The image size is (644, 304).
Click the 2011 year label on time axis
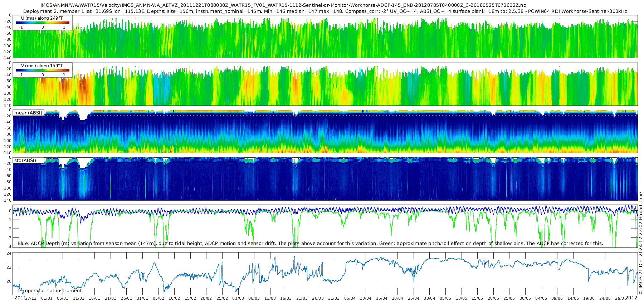[20, 298]
